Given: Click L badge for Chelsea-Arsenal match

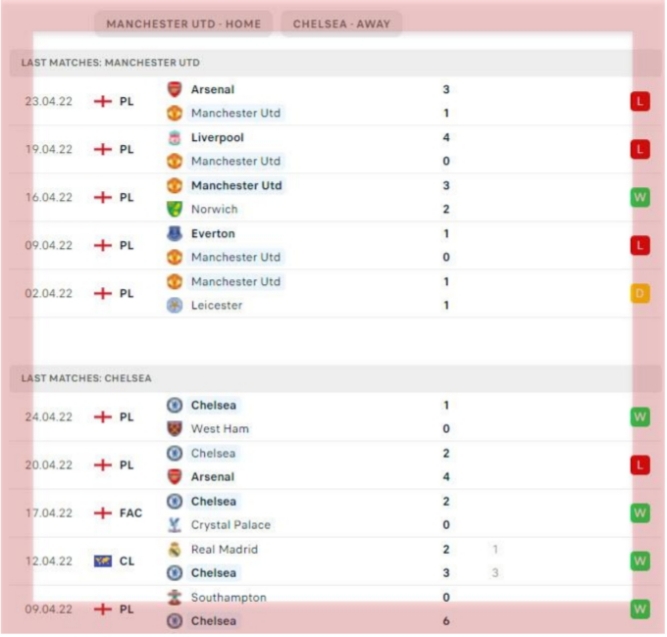Looking at the screenshot, I should click(x=640, y=465).
